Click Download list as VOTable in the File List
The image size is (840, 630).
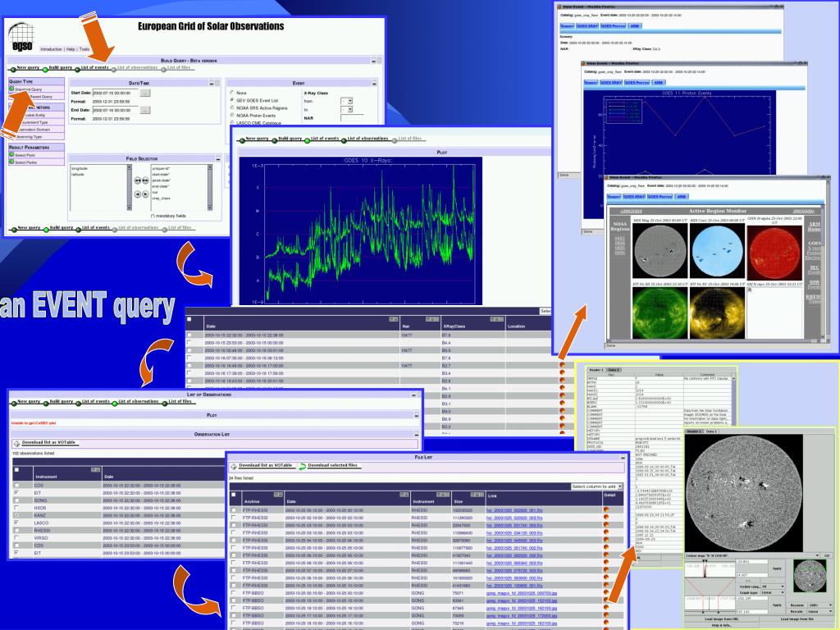(265, 466)
